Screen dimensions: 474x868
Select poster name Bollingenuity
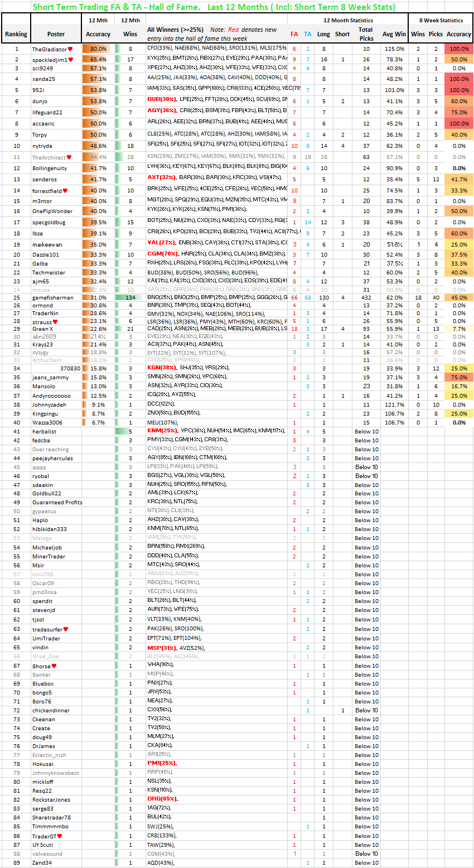pyautogui.click(x=49, y=168)
